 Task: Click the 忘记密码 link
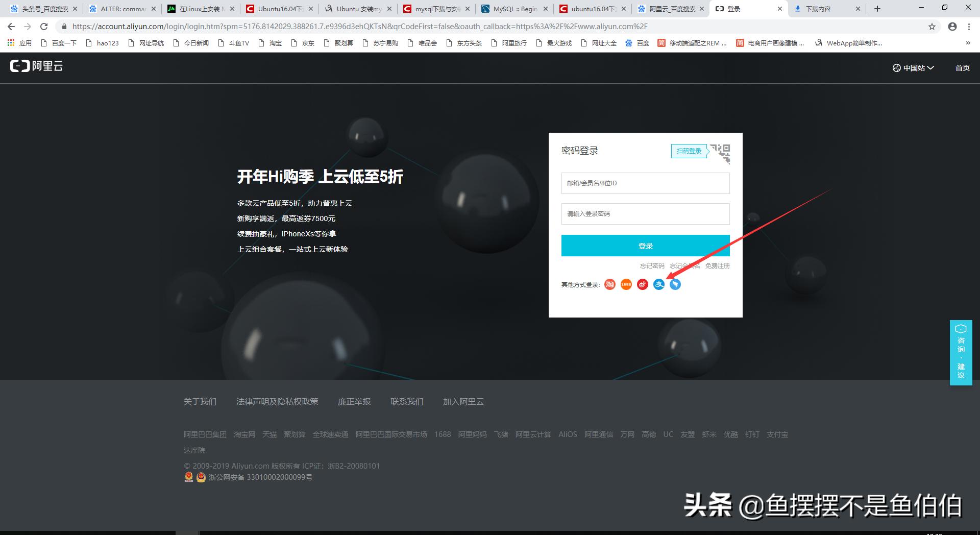[x=651, y=265]
